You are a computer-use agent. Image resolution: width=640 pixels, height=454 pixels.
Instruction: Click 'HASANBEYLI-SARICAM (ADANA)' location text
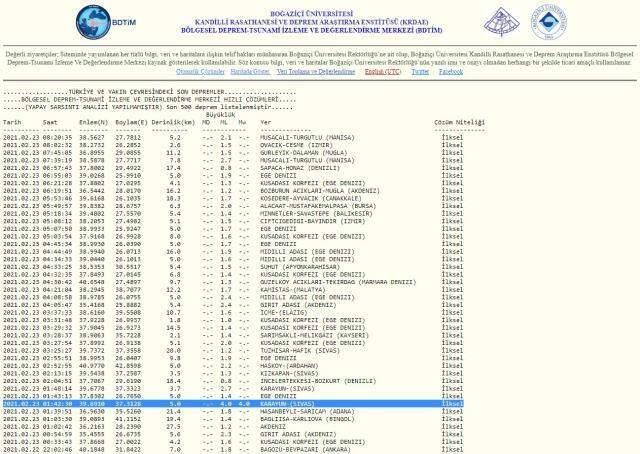pyautogui.click(x=307, y=412)
